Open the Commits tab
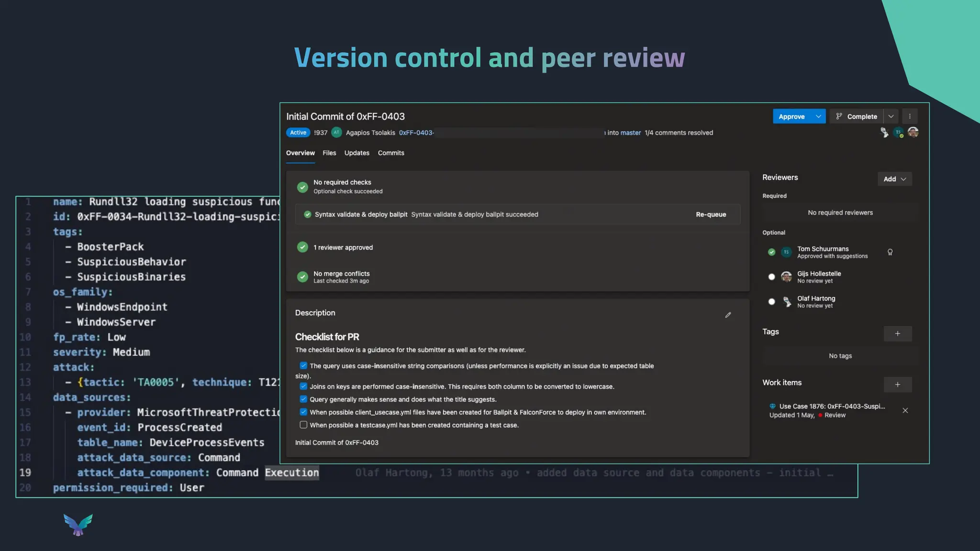 point(391,153)
